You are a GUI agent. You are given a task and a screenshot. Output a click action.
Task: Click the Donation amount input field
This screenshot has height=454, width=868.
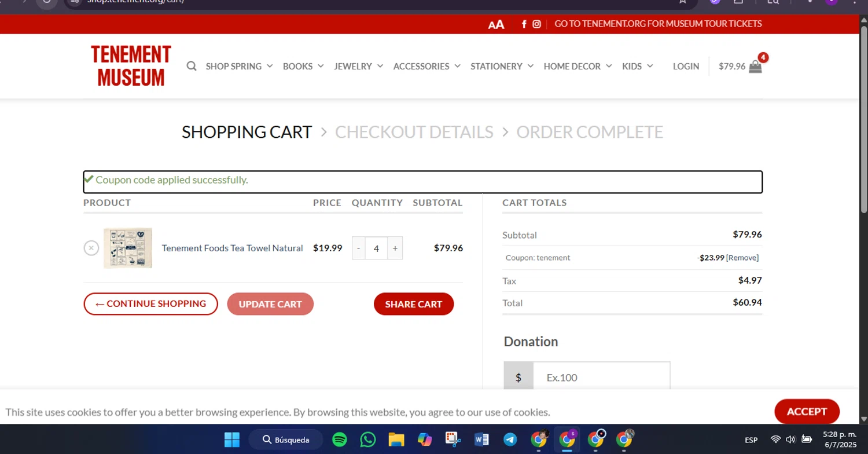pyautogui.click(x=601, y=377)
